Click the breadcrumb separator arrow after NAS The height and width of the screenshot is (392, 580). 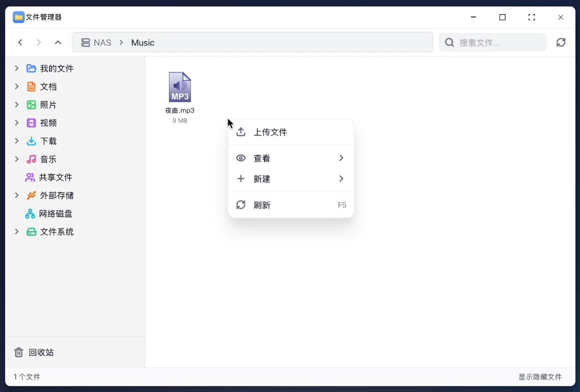coord(121,43)
